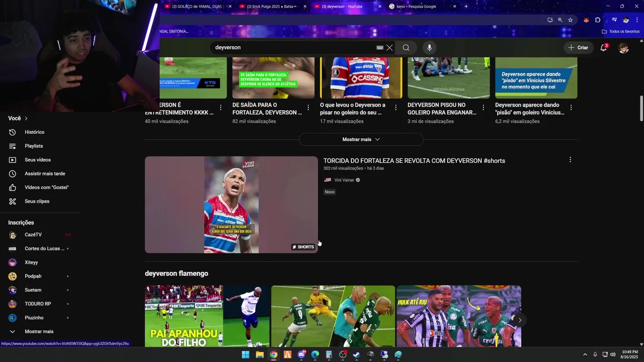Open File Explorer from taskbar
The height and width of the screenshot is (362, 644).
[x=260, y=355]
